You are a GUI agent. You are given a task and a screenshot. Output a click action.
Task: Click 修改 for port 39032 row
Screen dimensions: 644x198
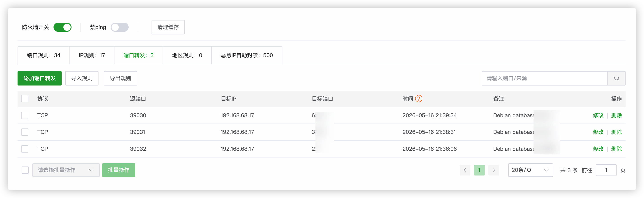598,149
